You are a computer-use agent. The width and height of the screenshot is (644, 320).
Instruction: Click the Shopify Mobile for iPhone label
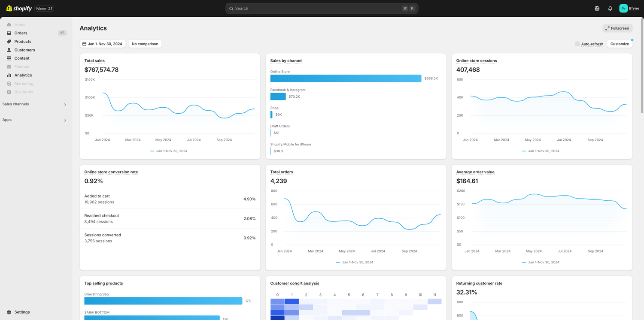click(x=291, y=145)
